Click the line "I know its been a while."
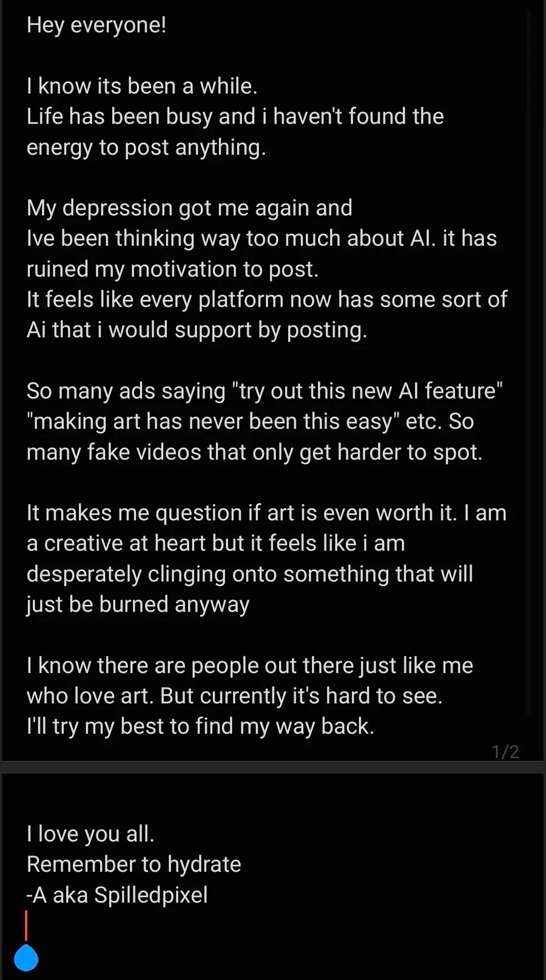Viewport: 546px width, 980px height. point(142,86)
